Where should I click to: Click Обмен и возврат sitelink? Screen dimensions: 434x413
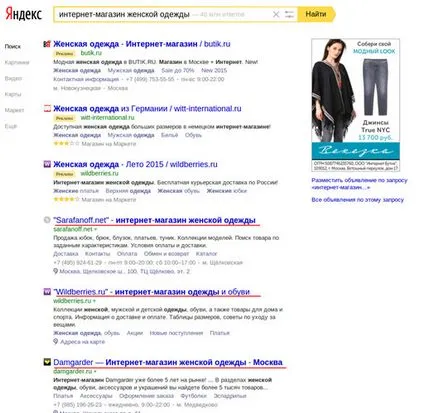pos(166,254)
